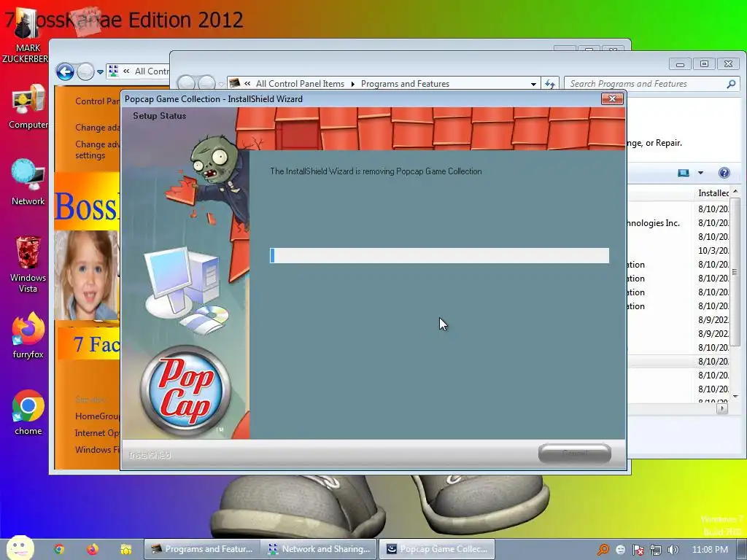Screen dimensions: 747x560
Task: Click the Installed On column header
Action: (713, 192)
